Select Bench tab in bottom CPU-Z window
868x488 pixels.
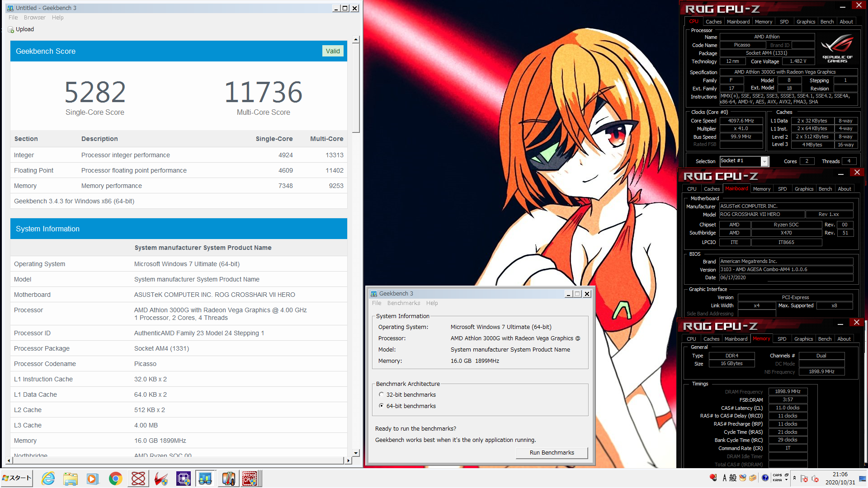pyautogui.click(x=825, y=339)
